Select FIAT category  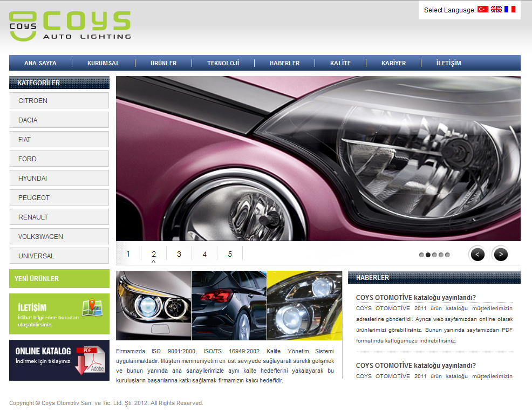(59, 139)
